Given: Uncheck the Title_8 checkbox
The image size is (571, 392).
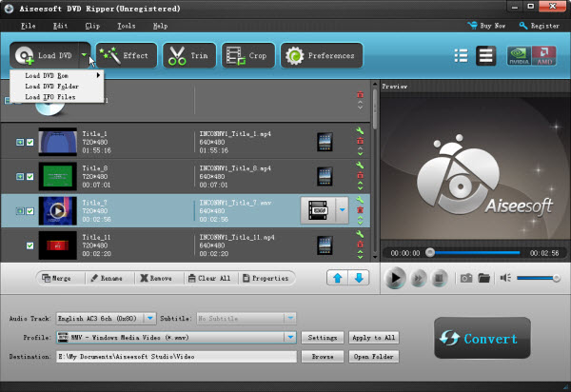Looking at the screenshot, I should 30,176.
